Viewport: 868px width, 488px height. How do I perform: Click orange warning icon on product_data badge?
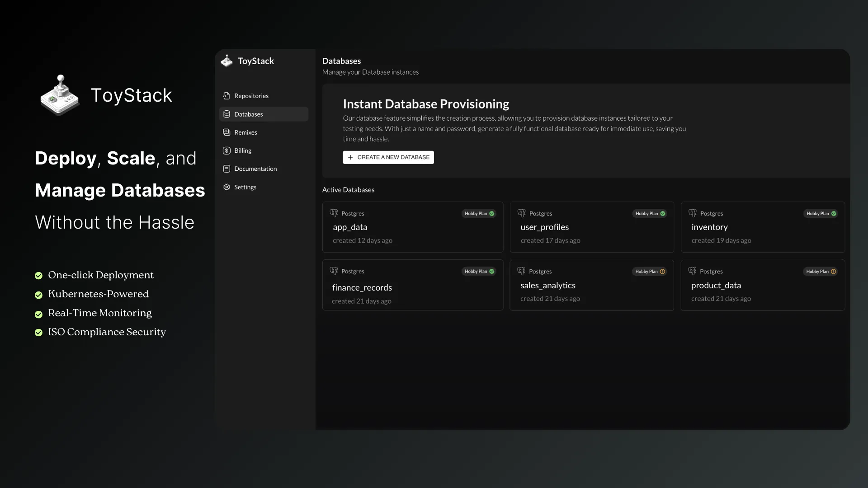[833, 272]
